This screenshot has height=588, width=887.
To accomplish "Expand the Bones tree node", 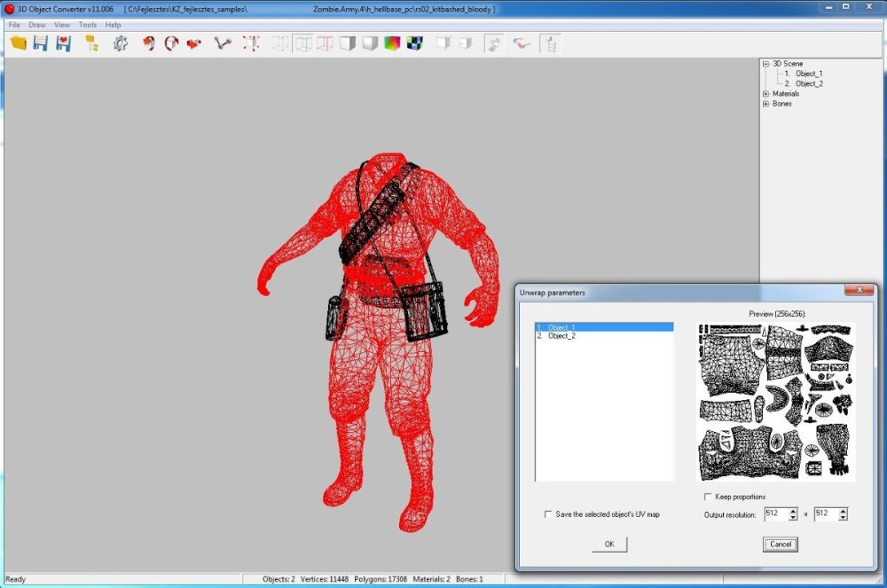I will pyautogui.click(x=765, y=104).
